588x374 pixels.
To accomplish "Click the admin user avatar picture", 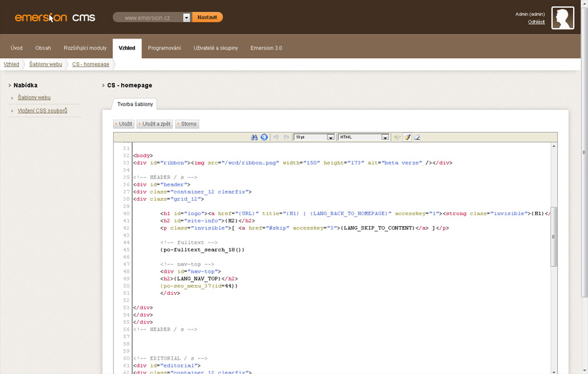I will [x=563, y=18].
